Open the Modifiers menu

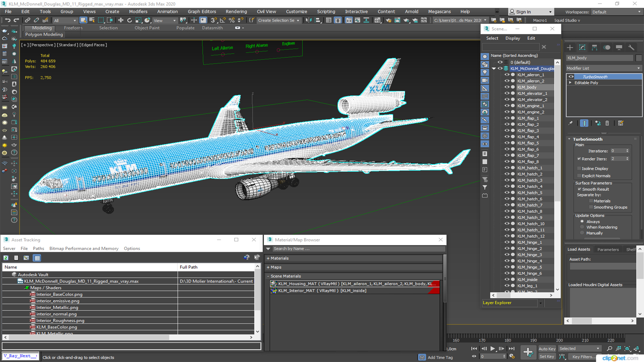pos(138,11)
